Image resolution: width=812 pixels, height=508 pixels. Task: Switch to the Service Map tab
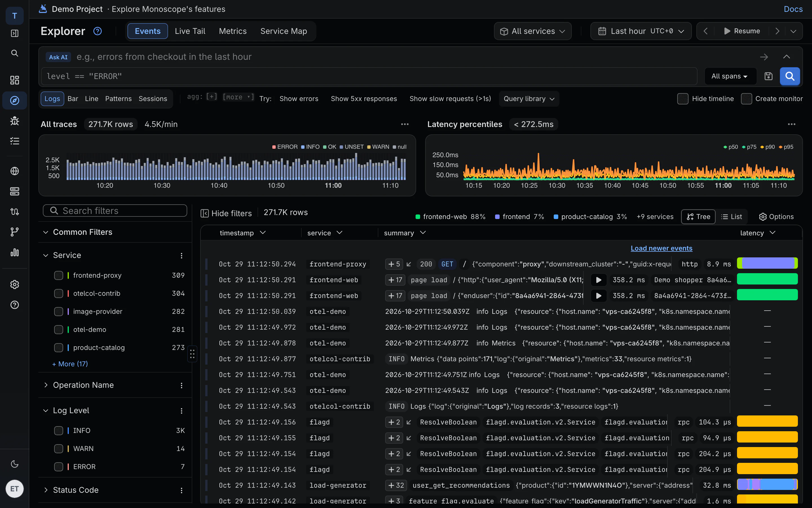click(x=284, y=31)
